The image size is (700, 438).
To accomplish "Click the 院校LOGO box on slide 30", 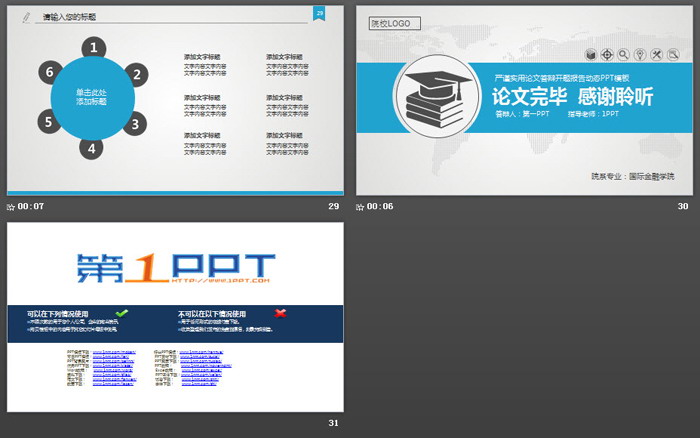I will tap(395, 23).
